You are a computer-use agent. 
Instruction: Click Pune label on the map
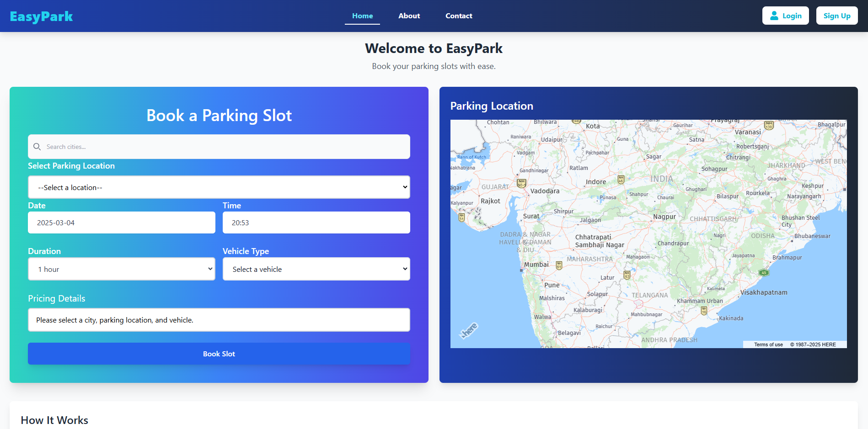(552, 285)
